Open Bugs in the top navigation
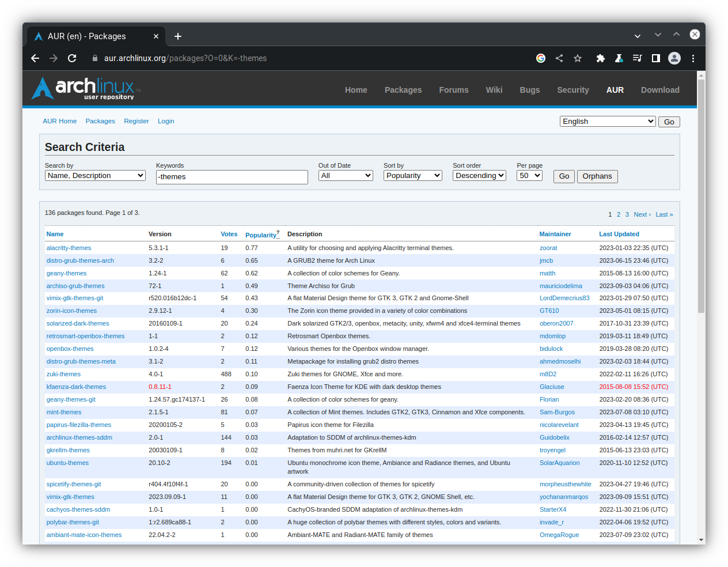This screenshot has width=728, height=567. click(x=530, y=90)
